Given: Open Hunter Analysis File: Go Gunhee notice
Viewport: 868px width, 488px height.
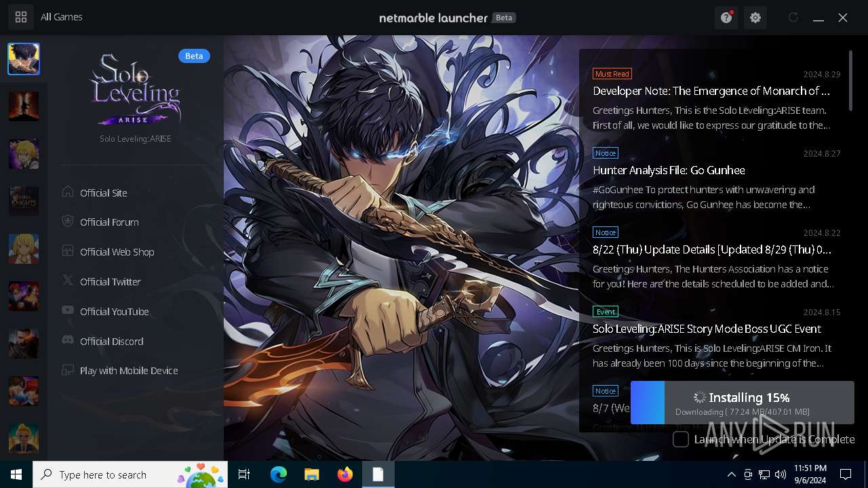Looking at the screenshot, I should click(669, 170).
